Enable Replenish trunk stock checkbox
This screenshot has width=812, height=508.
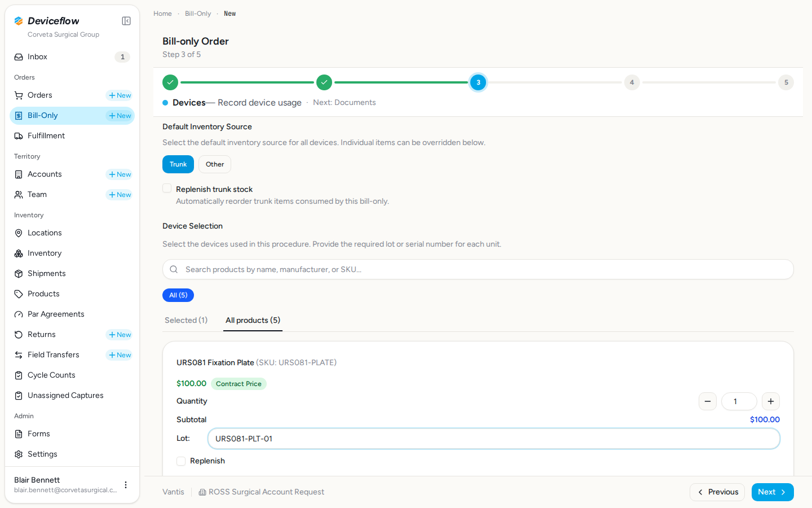point(167,189)
